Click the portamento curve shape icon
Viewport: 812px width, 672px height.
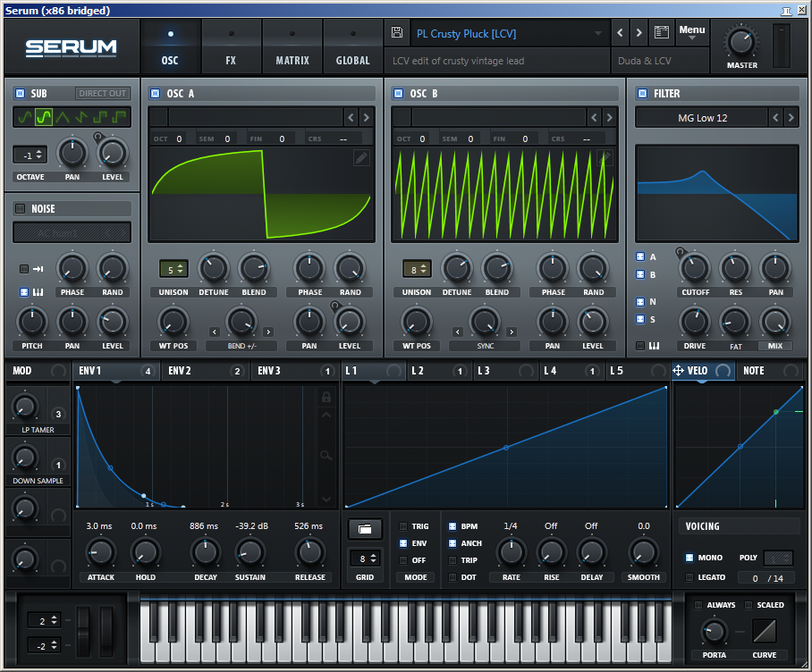pos(764,632)
